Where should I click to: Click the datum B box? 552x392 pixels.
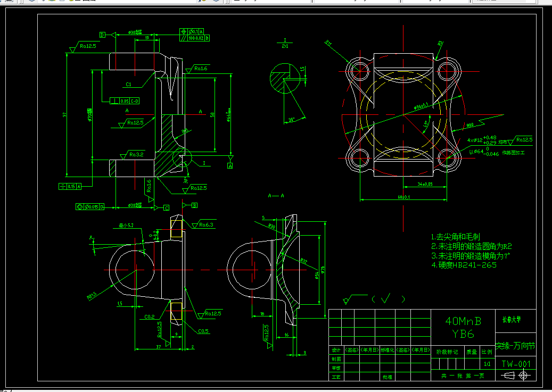tap(194, 205)
